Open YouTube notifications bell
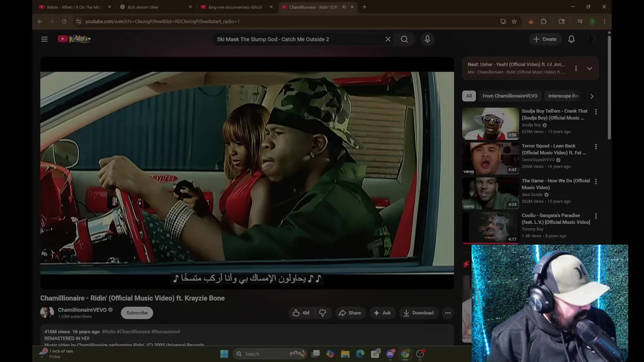The width and height of the screenshot is (644, 362). coord(572,39)
